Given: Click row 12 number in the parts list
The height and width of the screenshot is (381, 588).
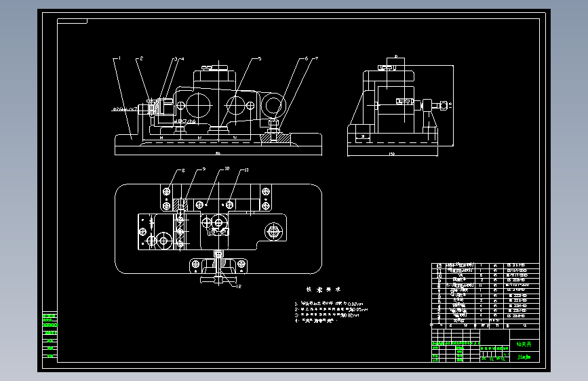Looking at the screenshot, I should [x=439, y=266].
